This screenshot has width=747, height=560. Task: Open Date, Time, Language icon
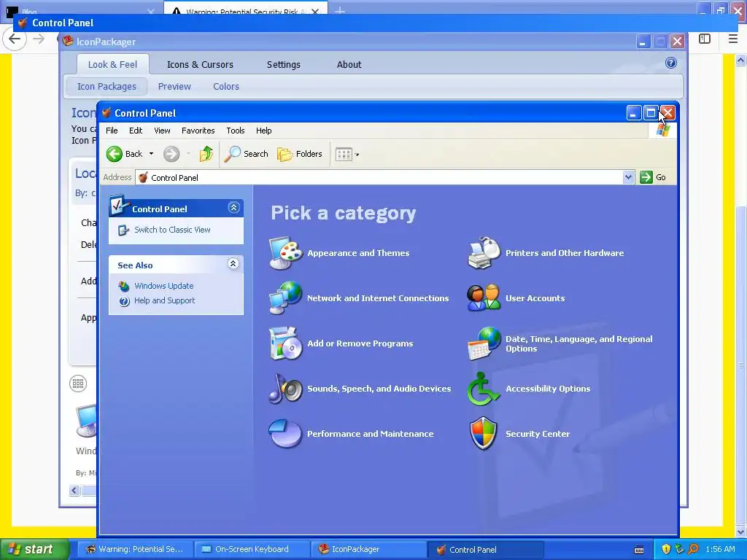[484, 343]
